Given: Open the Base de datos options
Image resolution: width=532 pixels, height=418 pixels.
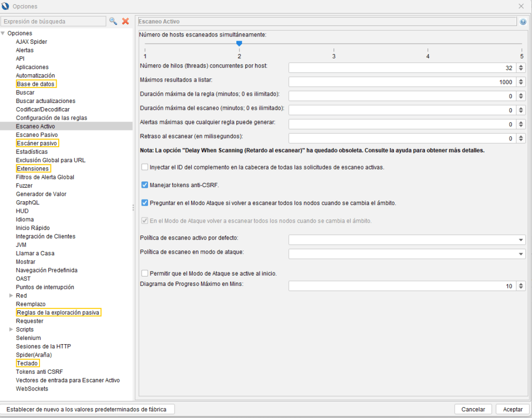Looking at the screenshot, I should pos(36,84).
